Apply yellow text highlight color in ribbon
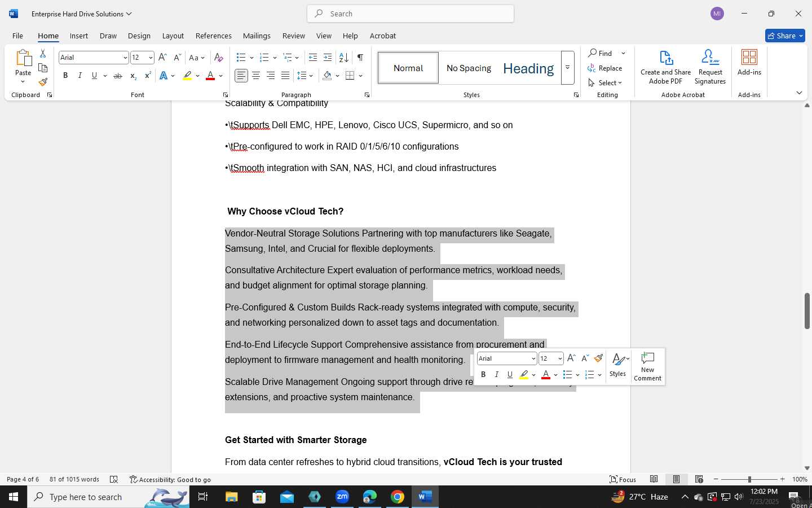This screenshot has width=812, height=508. [188, 76]
